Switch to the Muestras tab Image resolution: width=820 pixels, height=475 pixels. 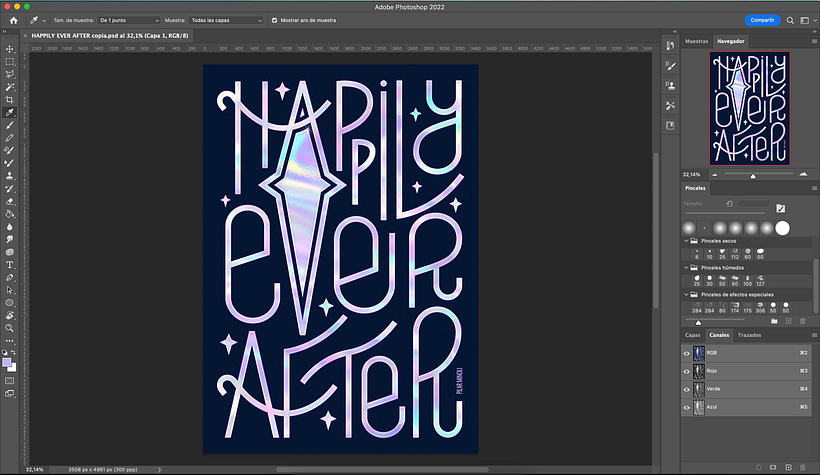point(697,41)
